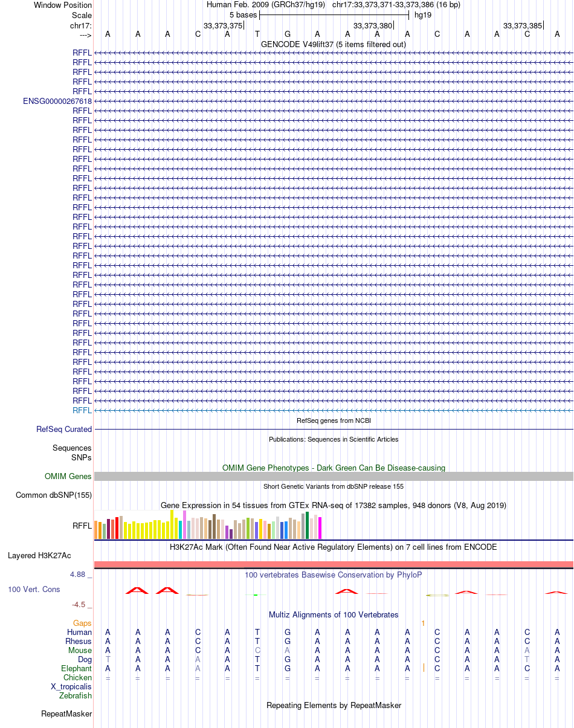Select the Dog alignment row label

85,659
